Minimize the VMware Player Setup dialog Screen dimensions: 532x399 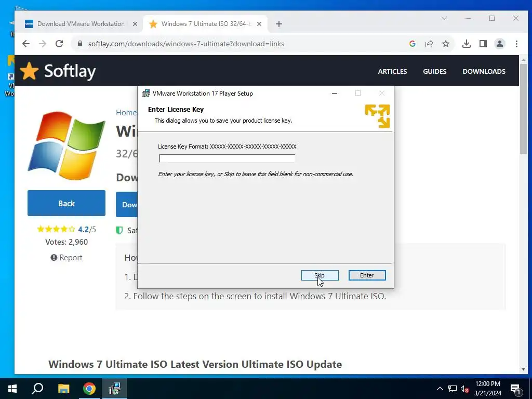click(x=335, y=94)
